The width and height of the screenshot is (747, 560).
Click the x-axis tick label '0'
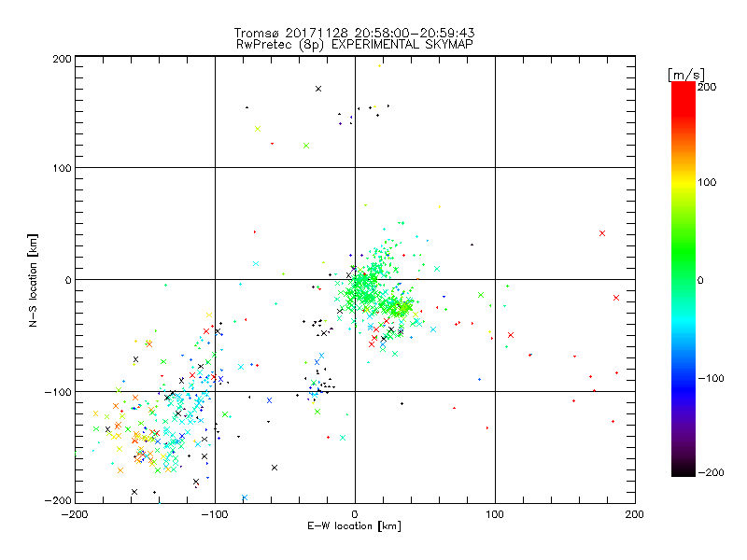tap(355, 514)
